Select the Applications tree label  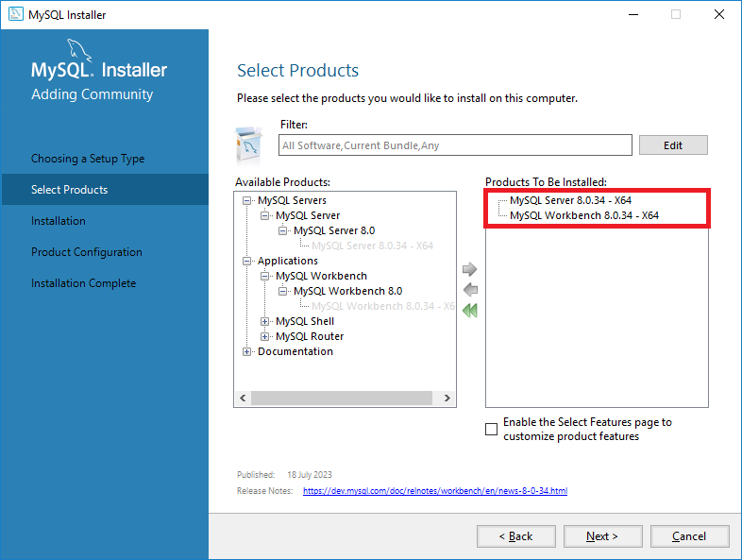point(288,261)
